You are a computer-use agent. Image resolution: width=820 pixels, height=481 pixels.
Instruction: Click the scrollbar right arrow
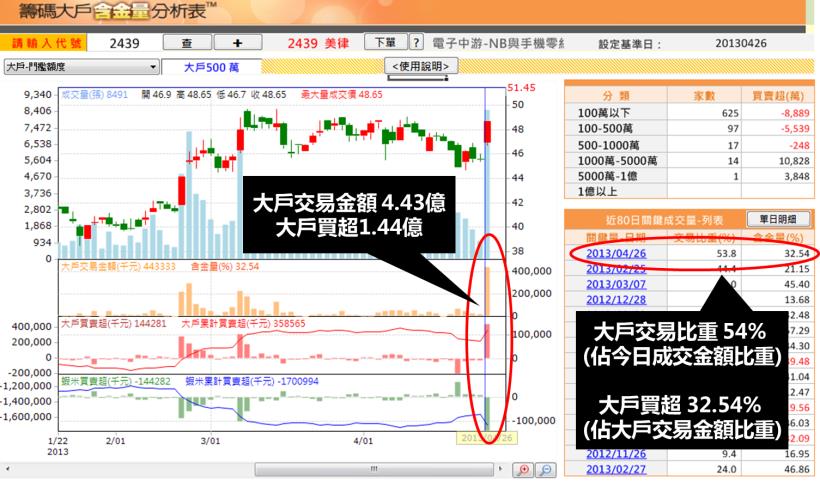coord(501,469)
